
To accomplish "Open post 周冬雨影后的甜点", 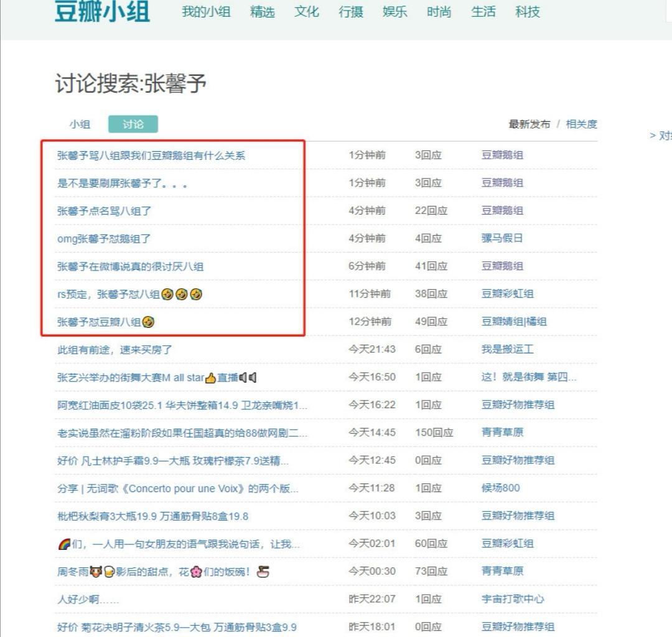I will [163, 572].
